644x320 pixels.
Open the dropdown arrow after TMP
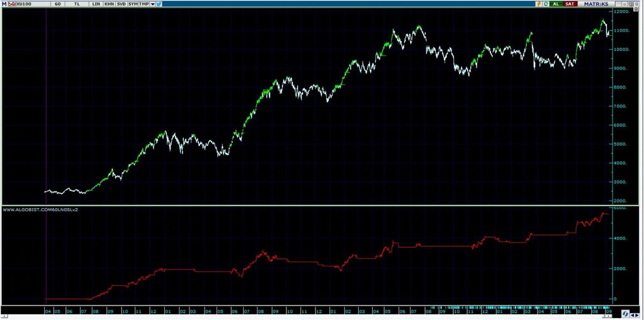pyautogui.click(x=153, y=4)
